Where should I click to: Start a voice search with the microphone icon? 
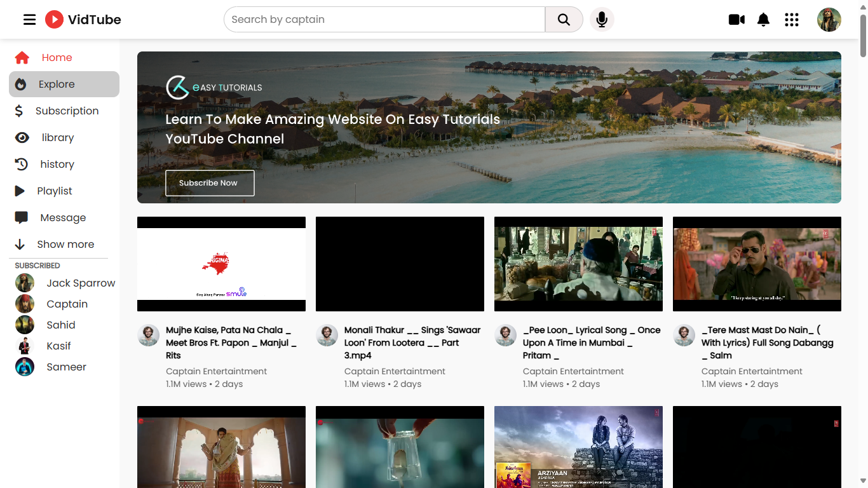click(x=602, y=19)
